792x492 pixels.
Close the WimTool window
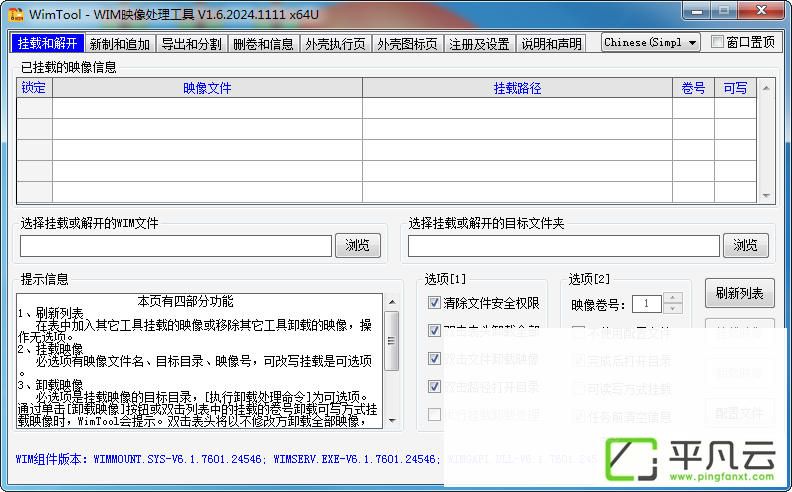coord(761,10)
